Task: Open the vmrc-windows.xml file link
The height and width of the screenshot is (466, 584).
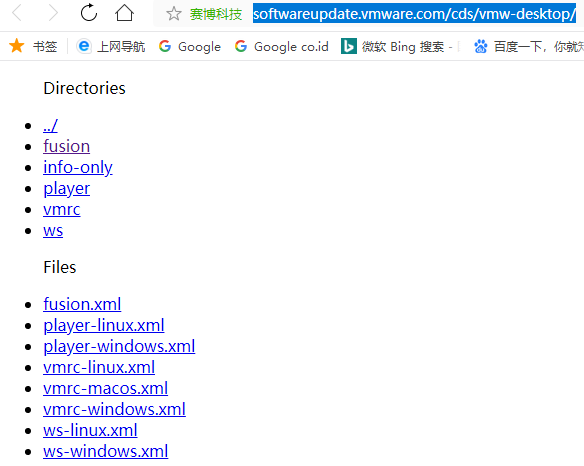Action: click(114, 409)
